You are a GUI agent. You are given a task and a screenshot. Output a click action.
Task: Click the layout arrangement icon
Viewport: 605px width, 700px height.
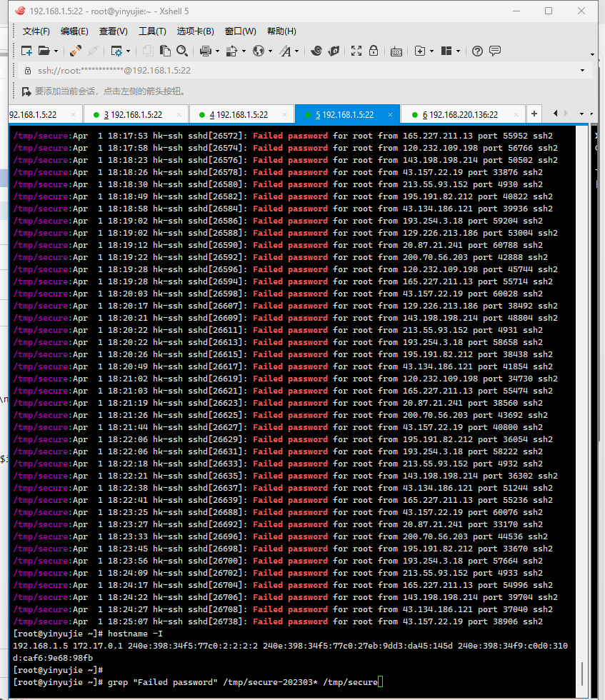pos(446,51)
